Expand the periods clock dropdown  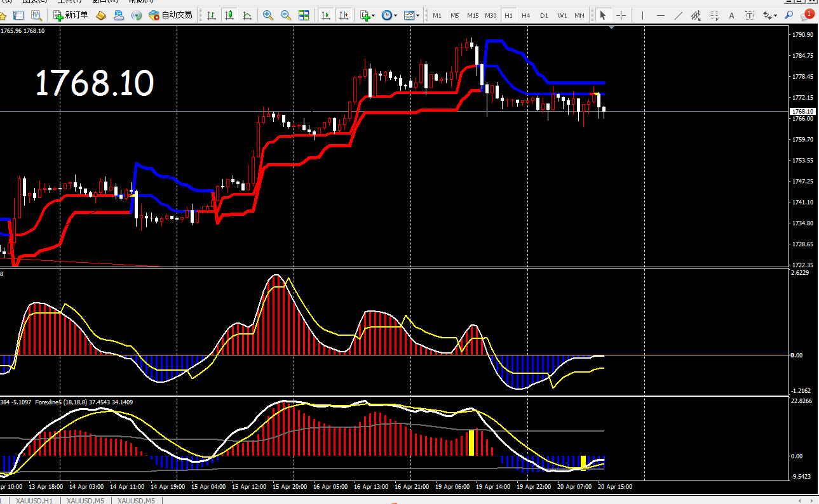pyautogui.click(x=389, y=15)
